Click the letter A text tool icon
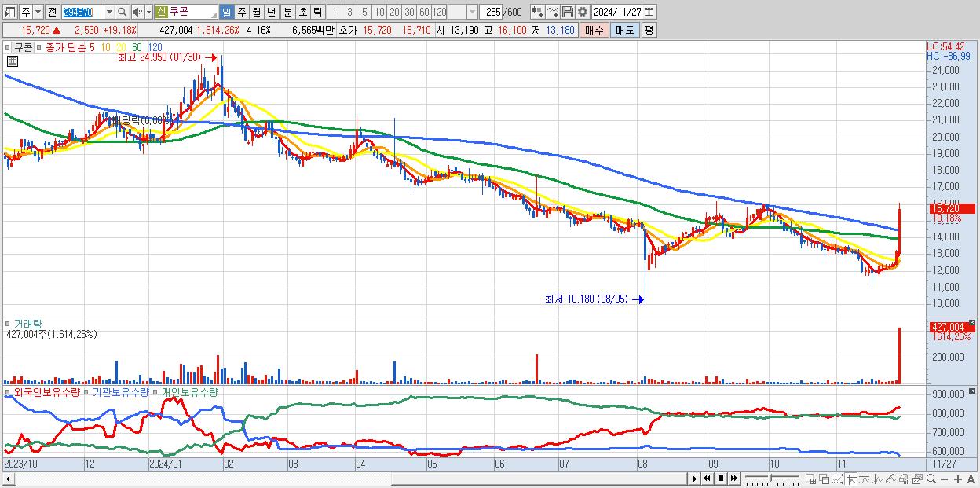 [971, 478]
